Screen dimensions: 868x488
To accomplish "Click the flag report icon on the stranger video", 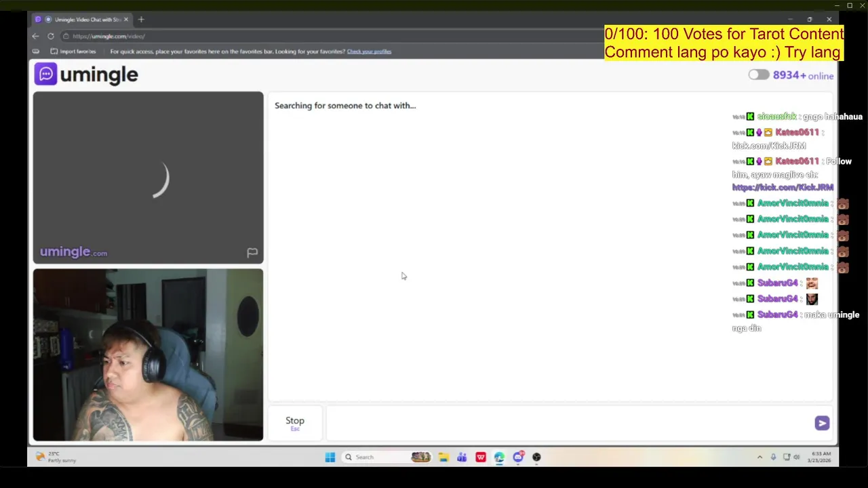I will (x=252, y=253).
